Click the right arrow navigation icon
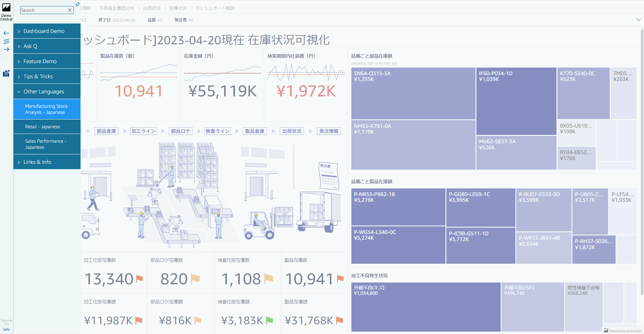The width and height of the screenshot is (644, 334). (6, 49)
